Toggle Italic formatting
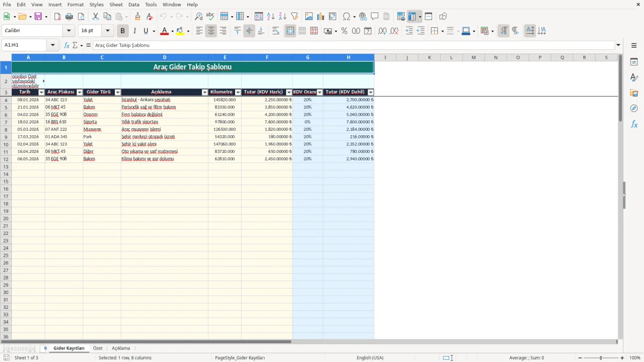644x362 pixels. [x=135, y=31]
